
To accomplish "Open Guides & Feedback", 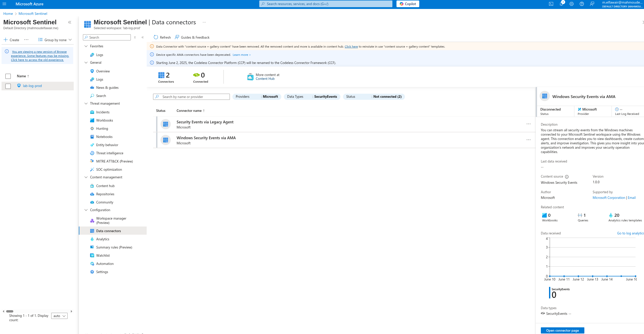I will click(x=192, y=37).
